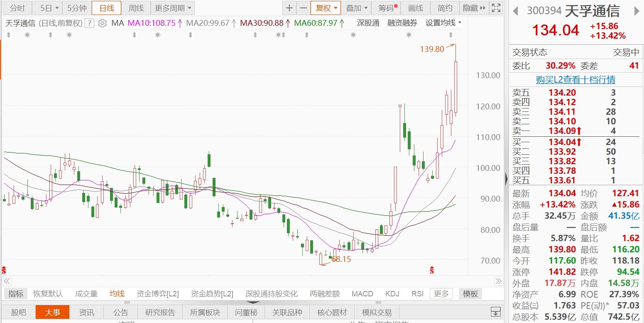Toggle 融资融券 overlay
This screenshot has height=323, width=644.
(402, 23)
